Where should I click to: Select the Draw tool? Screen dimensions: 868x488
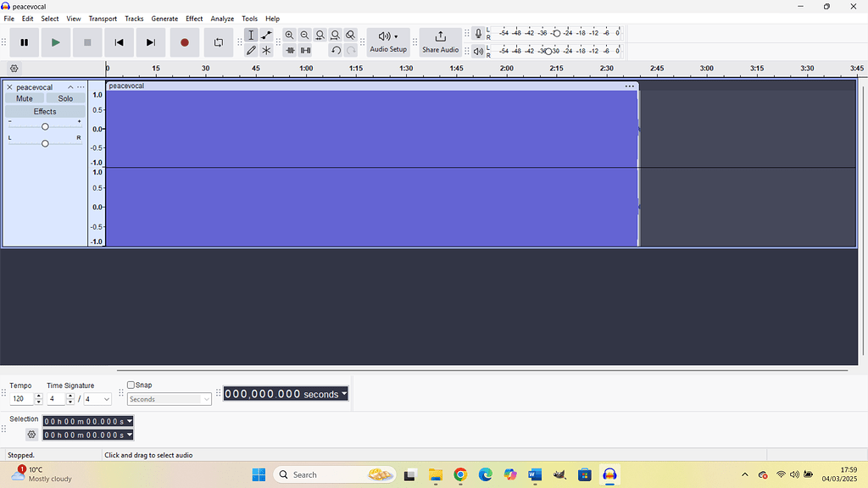click(x=251, y=50)
